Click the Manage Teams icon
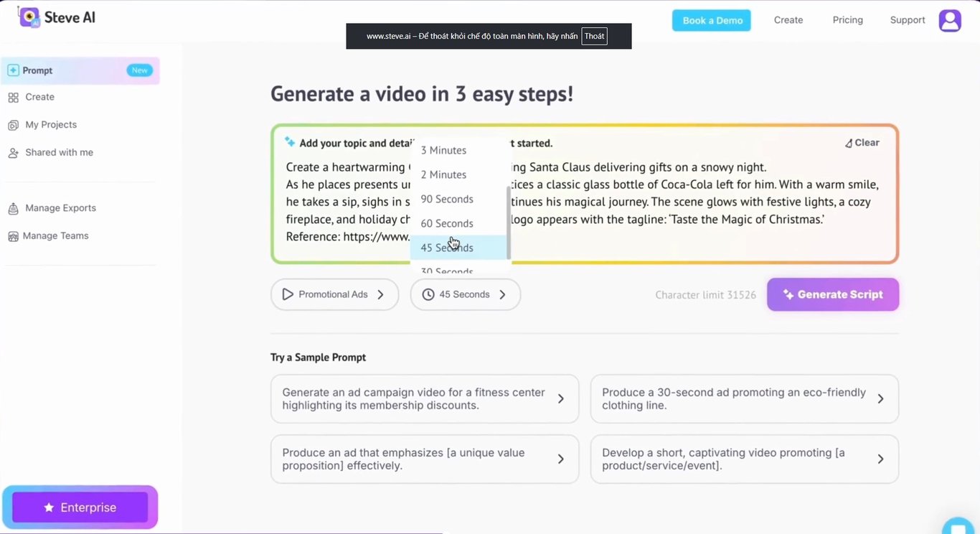This screenshot has height=534, width=980. (x=13, y=236)
